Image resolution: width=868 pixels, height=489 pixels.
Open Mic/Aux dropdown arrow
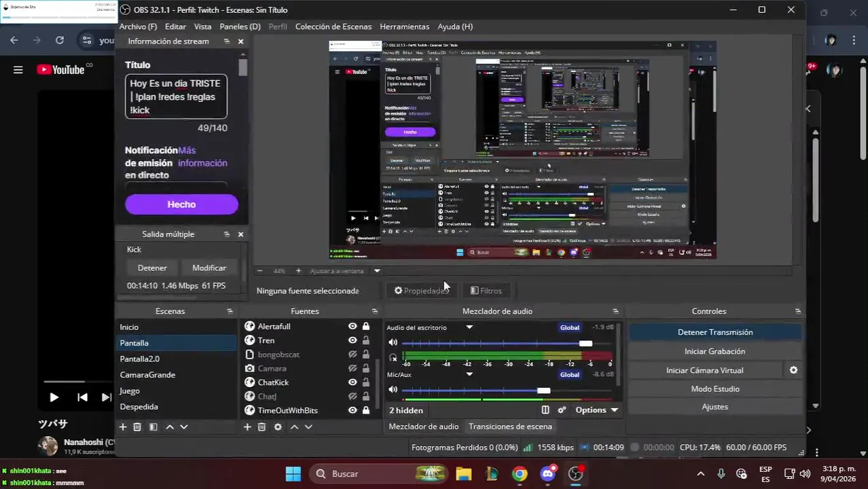tap(469, 374)
